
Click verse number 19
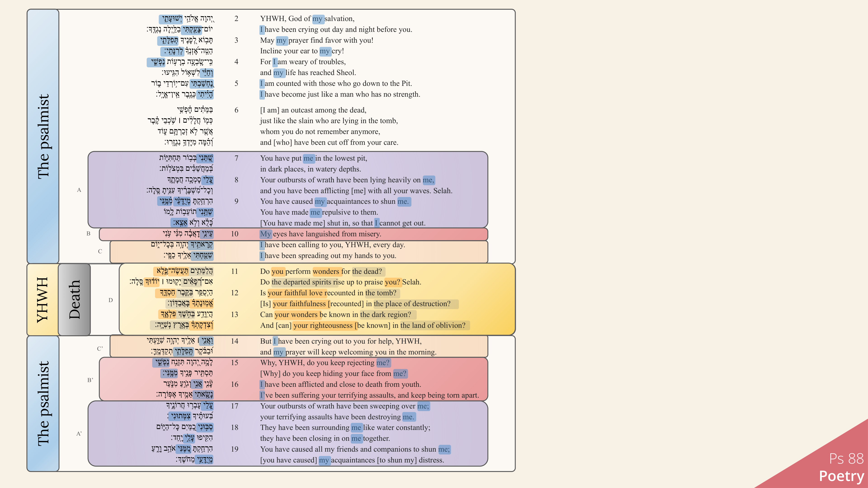[235, 449]
